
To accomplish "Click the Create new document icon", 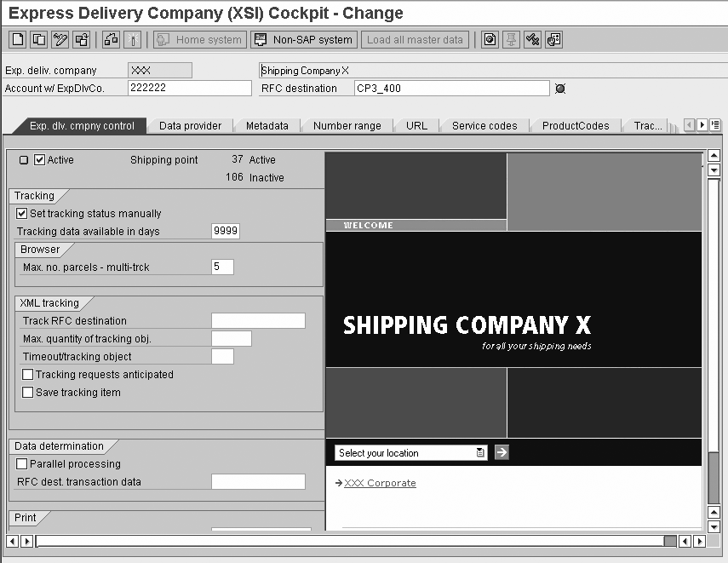I will tap(18, 39).
